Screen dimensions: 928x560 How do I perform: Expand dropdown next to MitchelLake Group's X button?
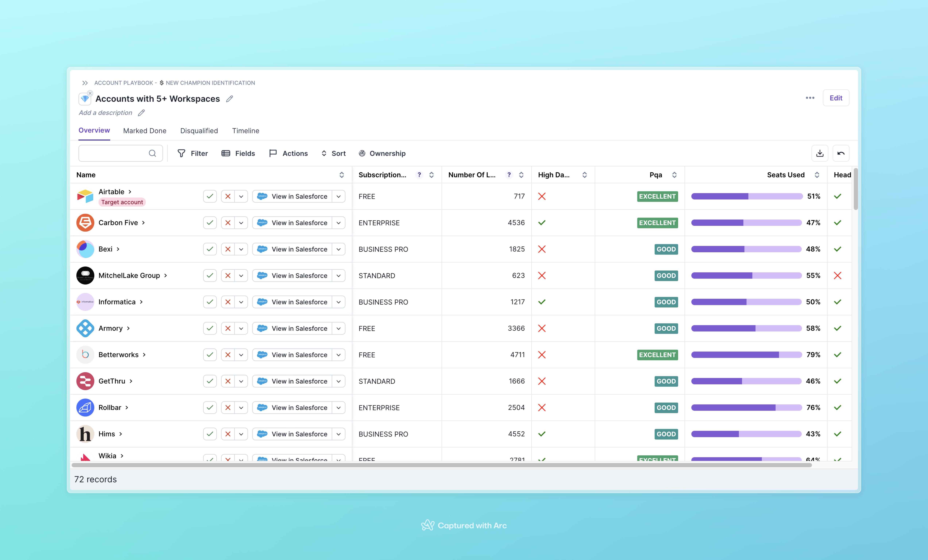(241, 276)
